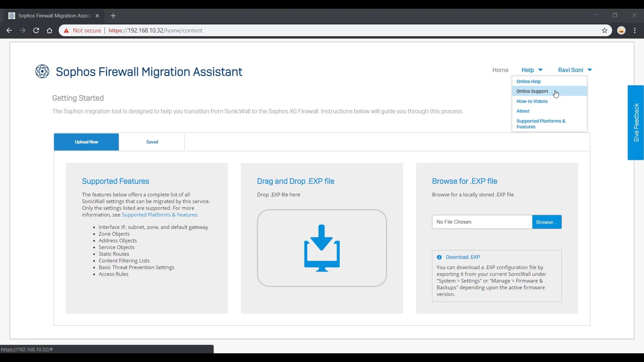
Task: Switch to the Saved tab
Action: coord(152,142)
